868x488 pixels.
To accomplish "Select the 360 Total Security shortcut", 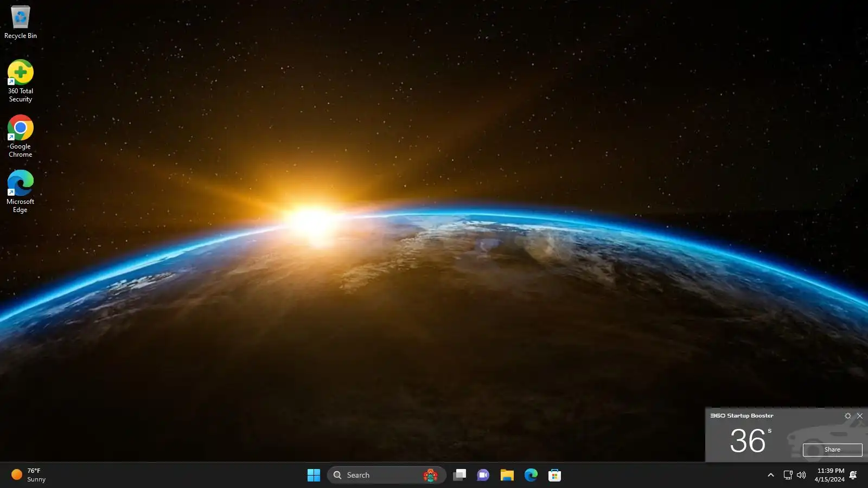I will [x=21, y=81].
